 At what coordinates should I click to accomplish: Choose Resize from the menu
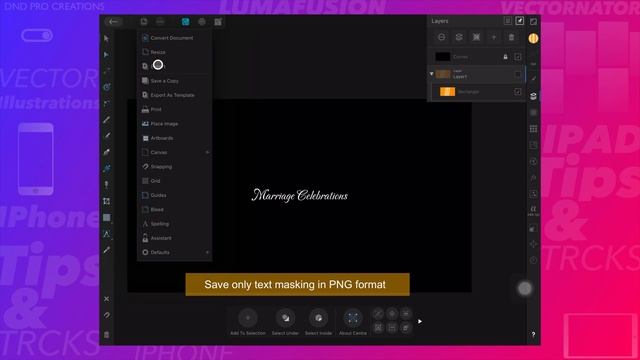[x=175, y=52]
